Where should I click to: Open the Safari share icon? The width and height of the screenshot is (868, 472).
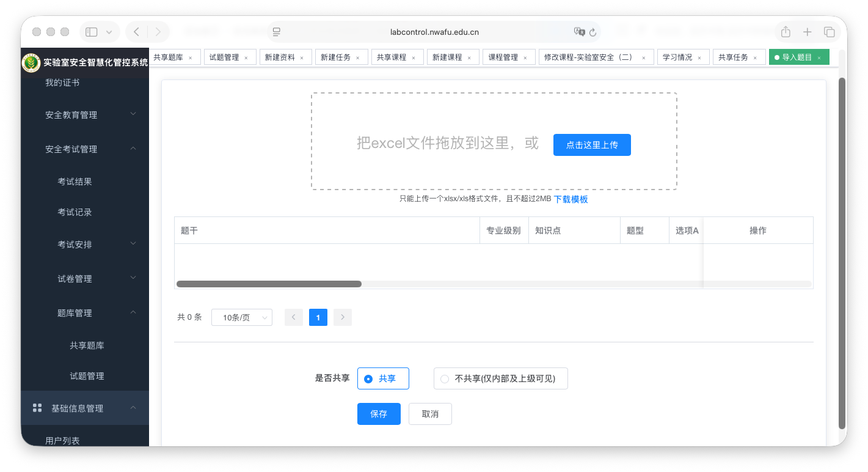point(786,32)
